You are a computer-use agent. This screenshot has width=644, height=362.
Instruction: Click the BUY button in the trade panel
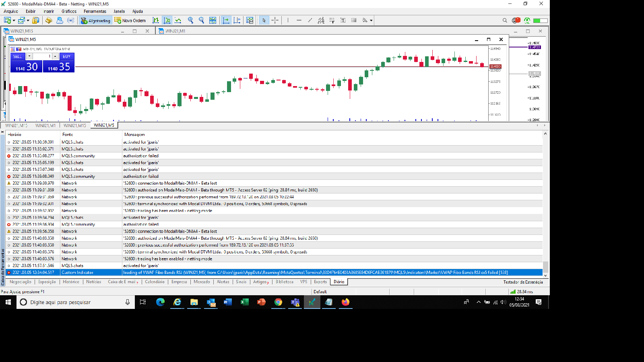coord(66,56)
